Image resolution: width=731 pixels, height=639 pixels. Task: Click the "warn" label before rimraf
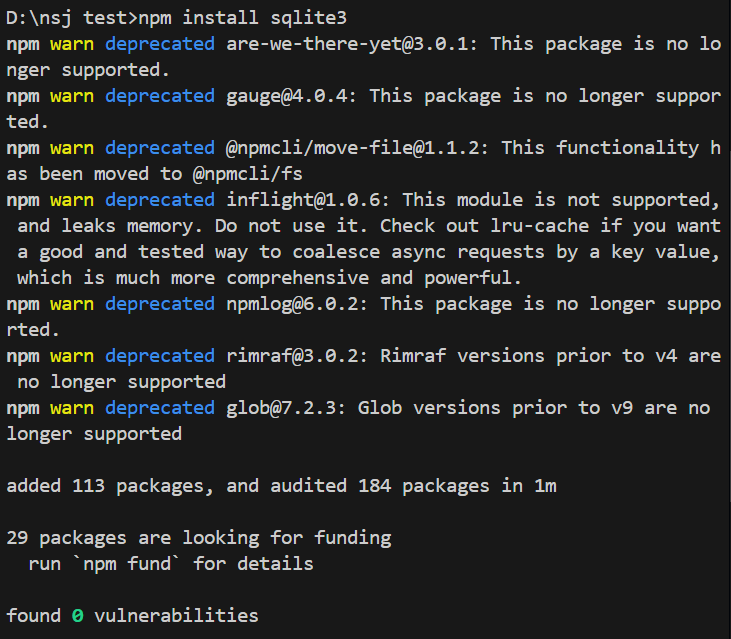pyautogui.click(x=71, y=356)
